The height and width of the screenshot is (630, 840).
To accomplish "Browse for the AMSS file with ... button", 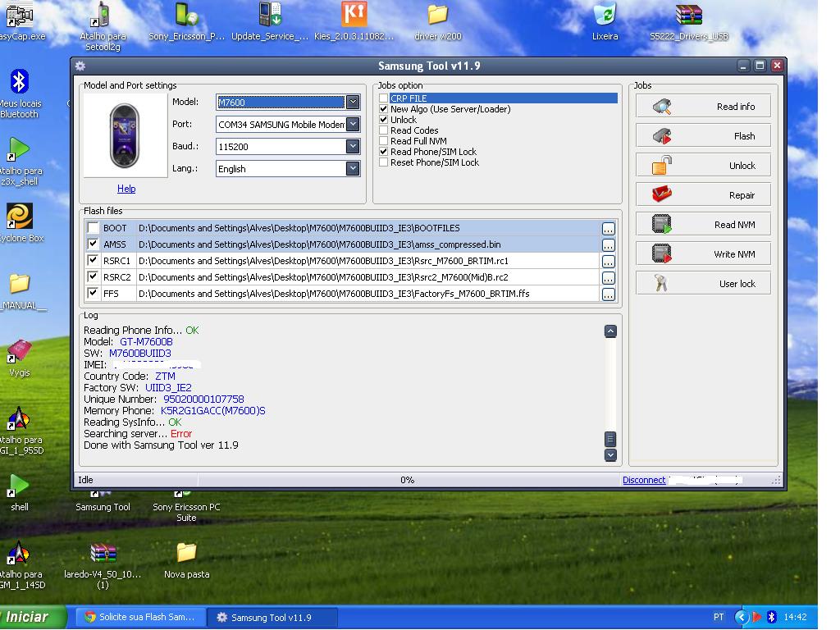I will click(x=608, y=245).
